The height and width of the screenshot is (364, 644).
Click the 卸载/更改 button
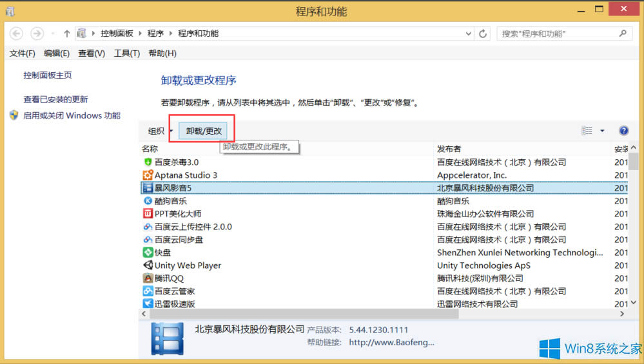(x=204, y=131)
